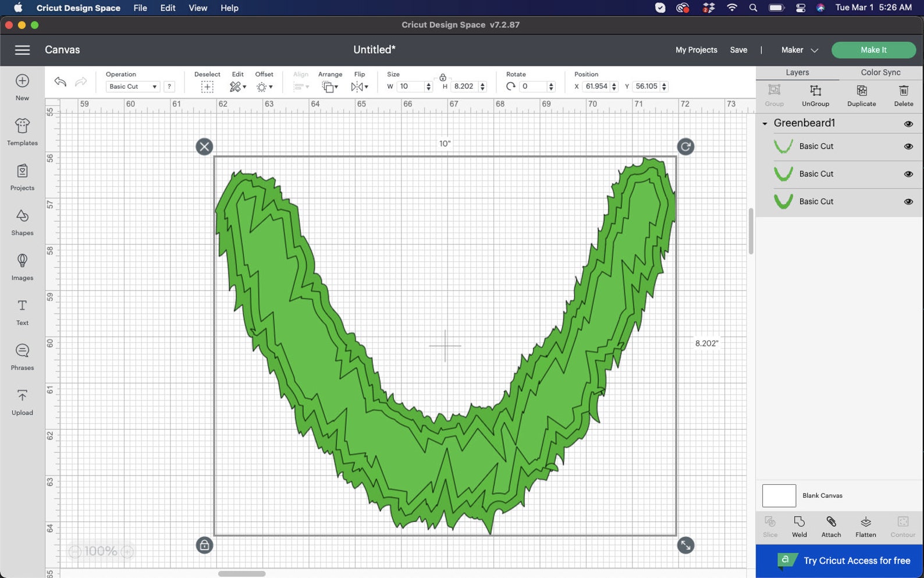Select the Shapes tool
924x578 pixels.
pos(22,222)
